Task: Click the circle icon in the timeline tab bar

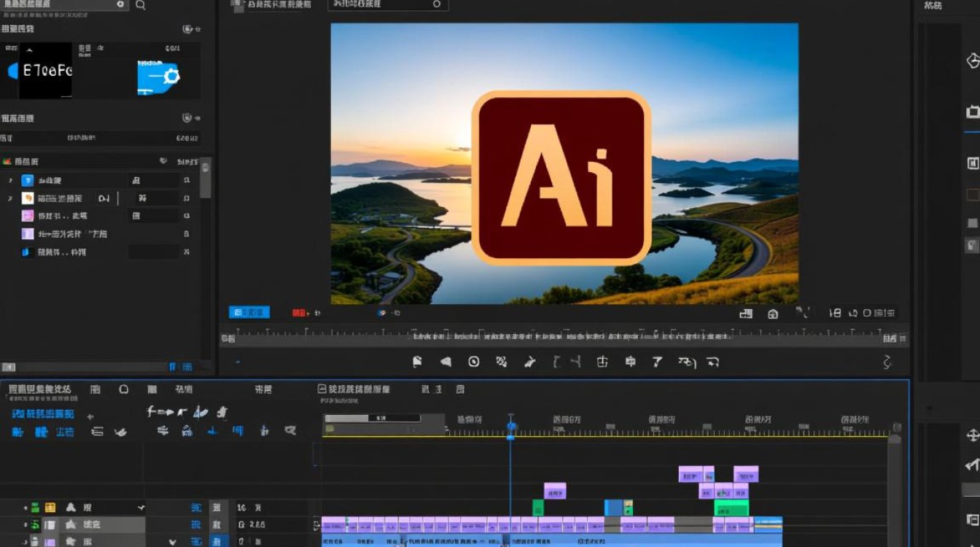Action: [124, 389]
